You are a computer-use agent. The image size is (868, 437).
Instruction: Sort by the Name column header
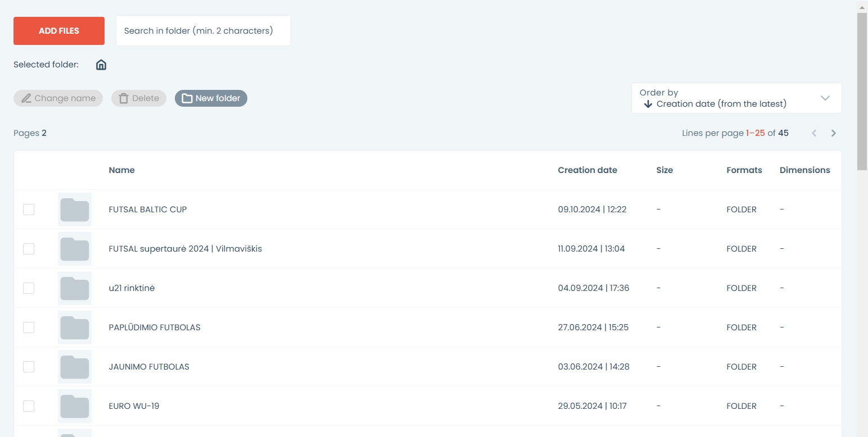click(122, 170)
